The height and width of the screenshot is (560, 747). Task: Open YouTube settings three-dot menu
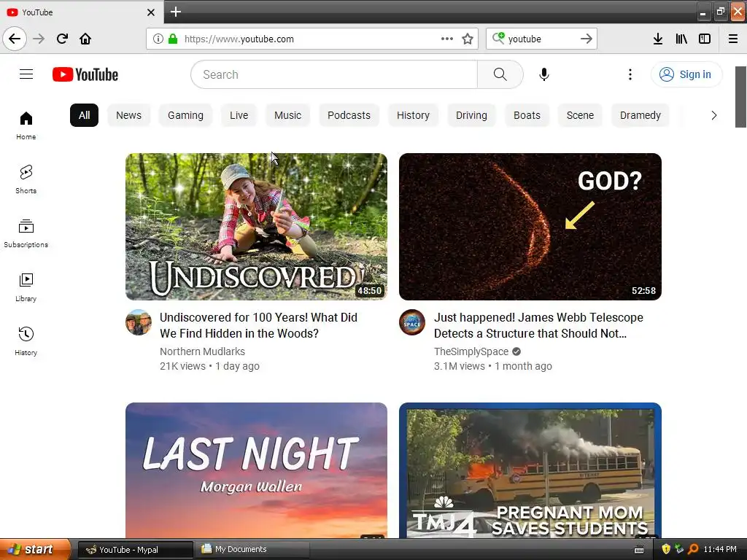coord(630,74)
